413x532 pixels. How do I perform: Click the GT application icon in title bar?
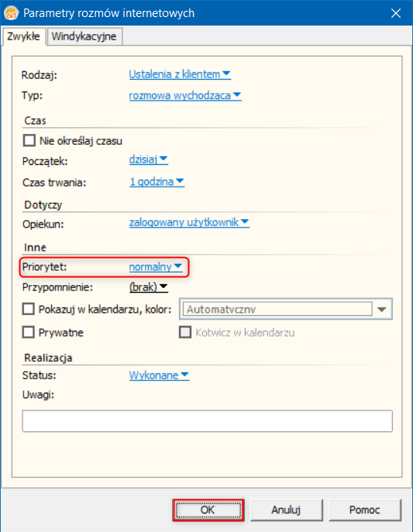[11, 13]
